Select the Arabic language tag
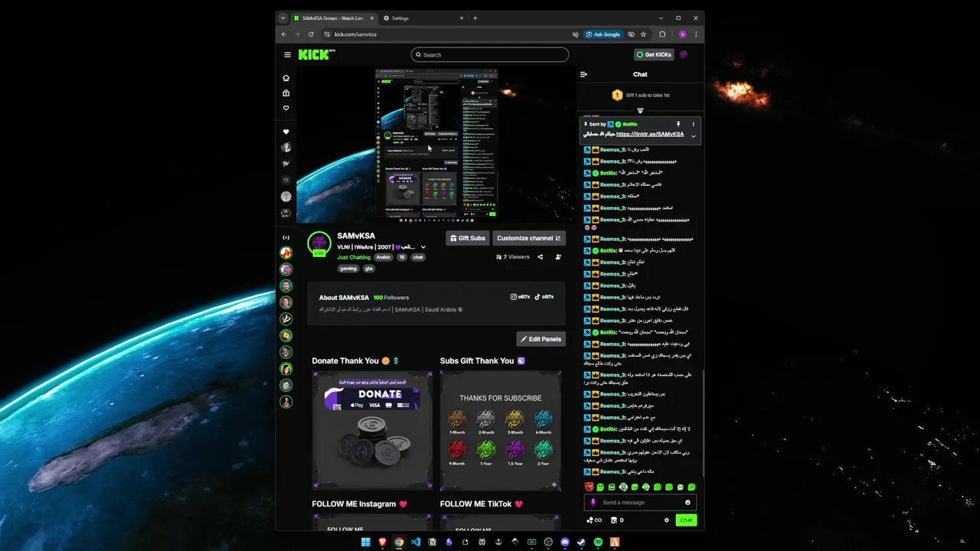Viewport: 980px width, 551px height. [384, 257]
